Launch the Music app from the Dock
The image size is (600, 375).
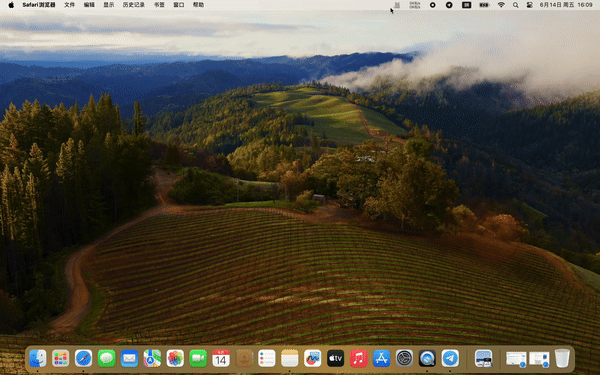[x=359, y=359]
